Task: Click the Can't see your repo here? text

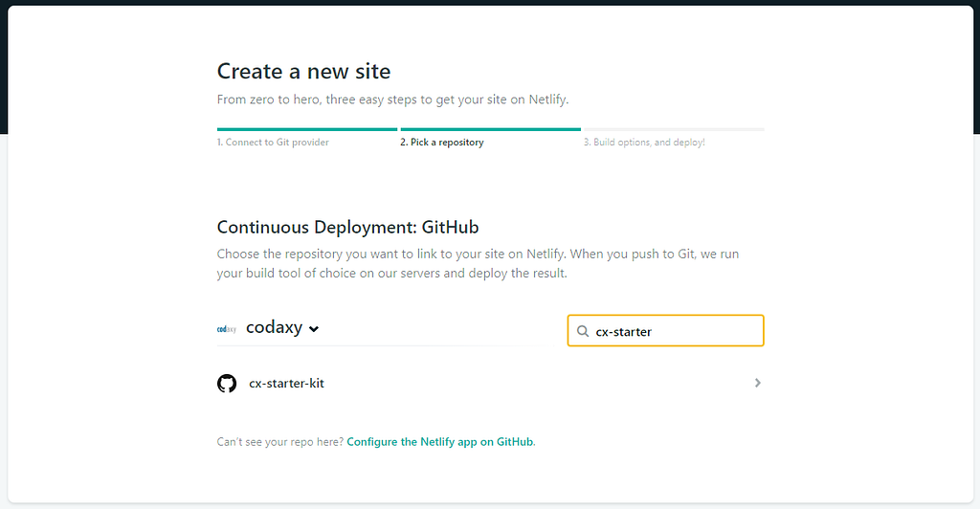Action: click(280, 442)
